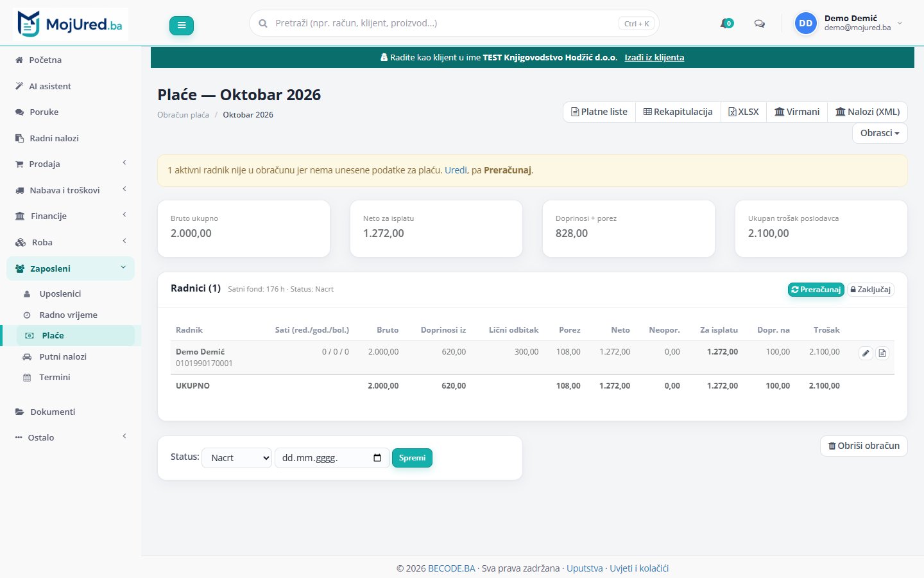Open Radno vrijeme submenu item
The image size is (924, 578).
pyautogui.click(x=75, y=315)
